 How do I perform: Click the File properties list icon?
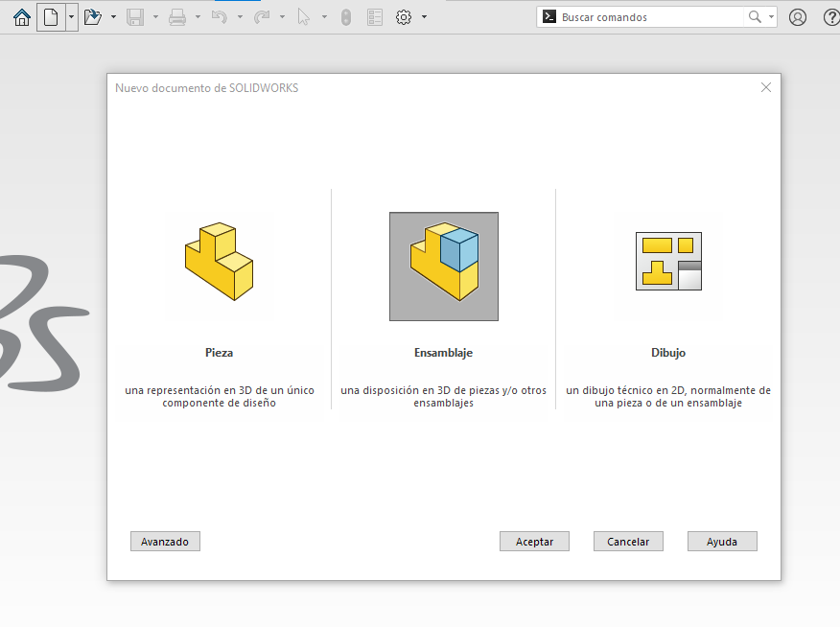(375, 17)
